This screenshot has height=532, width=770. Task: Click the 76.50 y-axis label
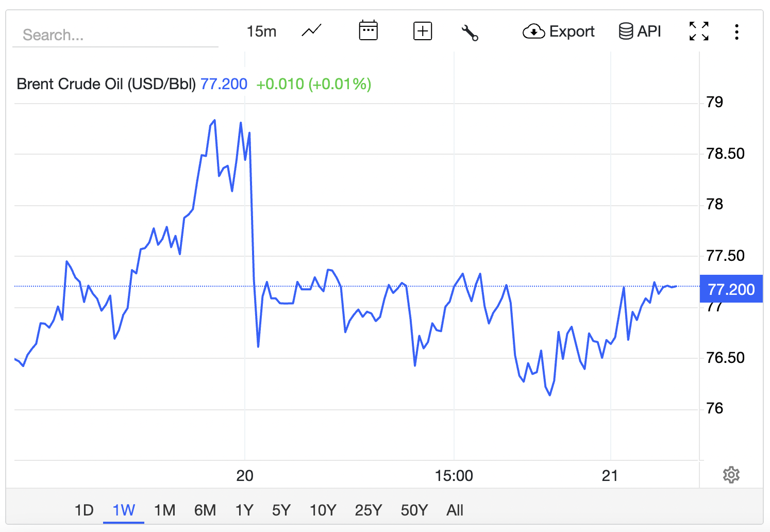(725, 358)
